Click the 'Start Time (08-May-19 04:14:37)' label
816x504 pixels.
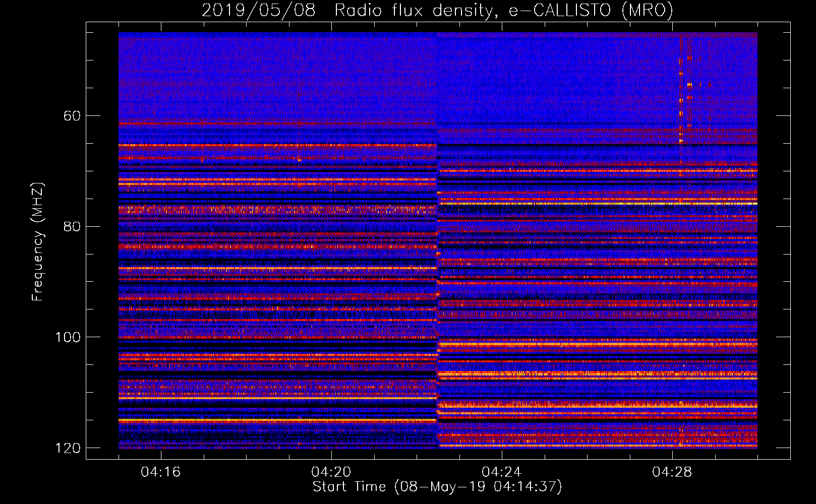pyautogui.click(x=437, y=487)
